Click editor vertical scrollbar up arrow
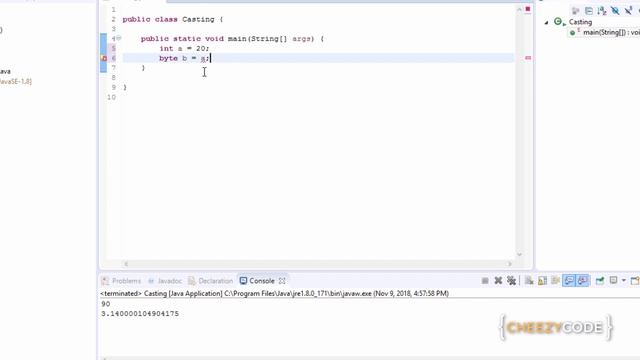Image resolution: width=640 pixels, height=360 pixels. [519, 10]
